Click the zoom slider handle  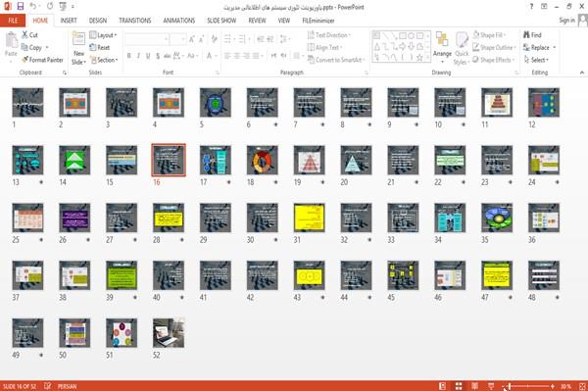click(x=510, y=386)
